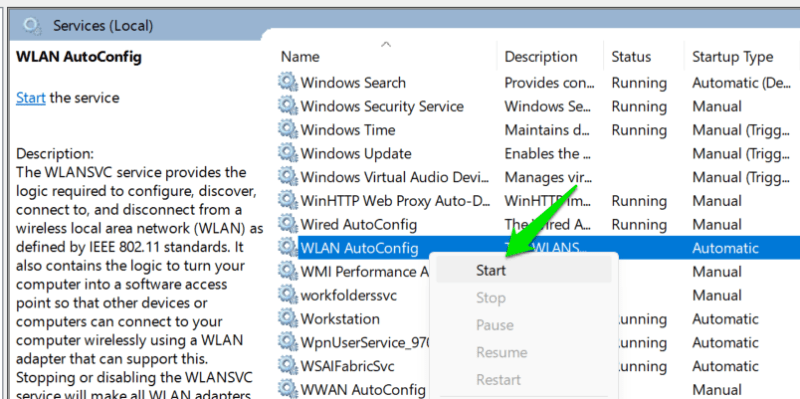Click the WLAN AutoConfig gear icon
Viewport: 800px width, 399px height.
(x=288, y=248)
